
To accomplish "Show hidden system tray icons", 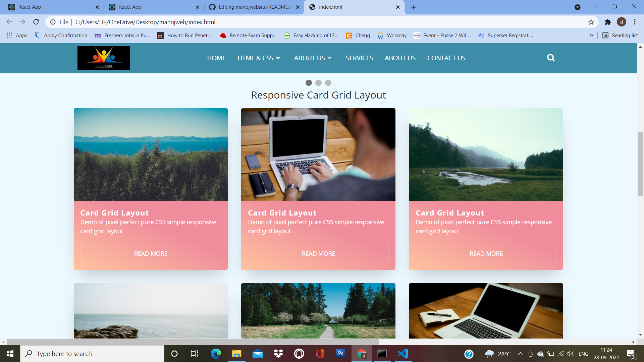I will click(x=520, y=354).
